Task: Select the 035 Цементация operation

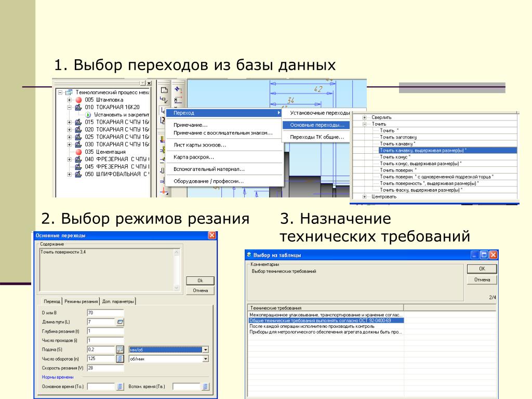Action: pyautogui.click(x=105, y=152)
